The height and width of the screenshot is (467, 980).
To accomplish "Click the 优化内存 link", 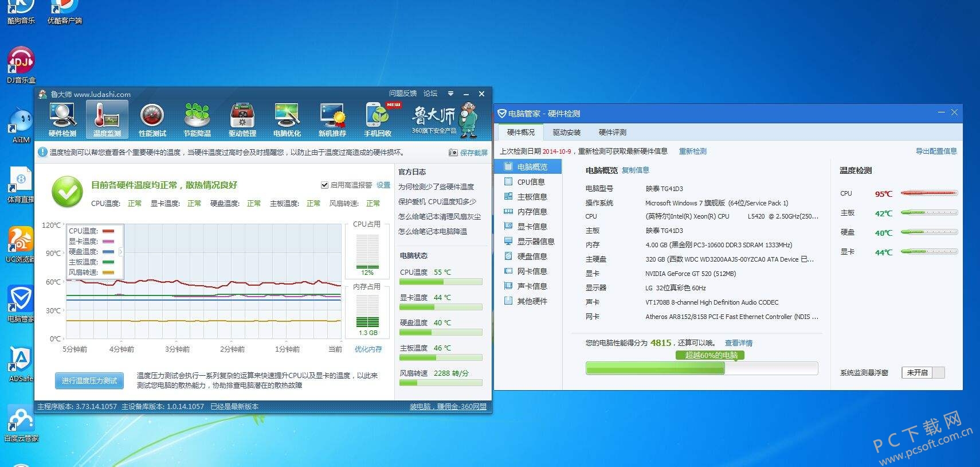I will (368, 349).
